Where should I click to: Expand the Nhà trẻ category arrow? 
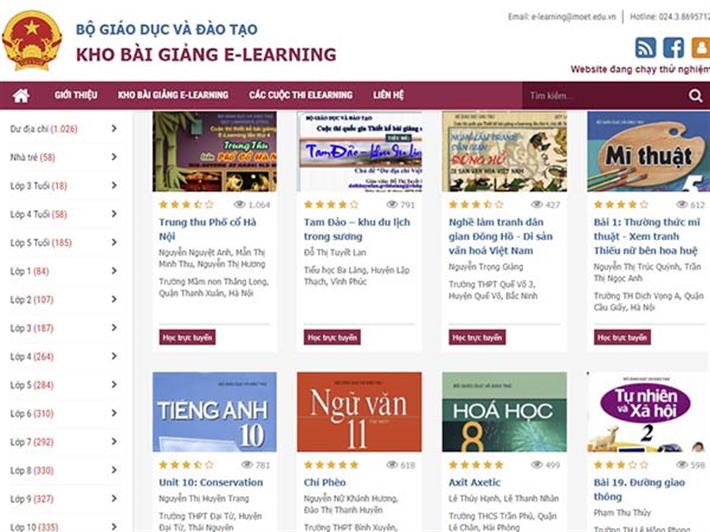point(114,157)
